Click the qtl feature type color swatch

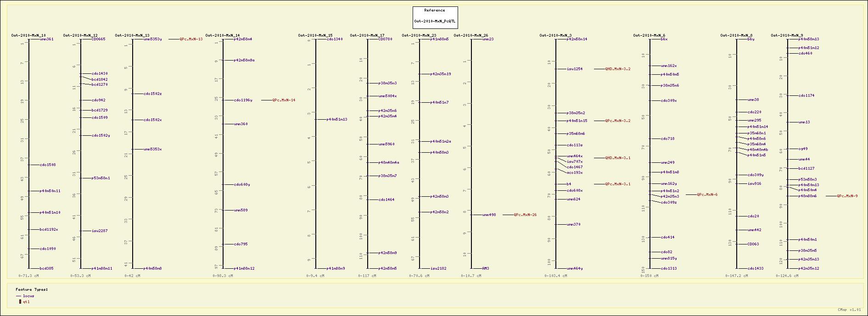point(20,302)
